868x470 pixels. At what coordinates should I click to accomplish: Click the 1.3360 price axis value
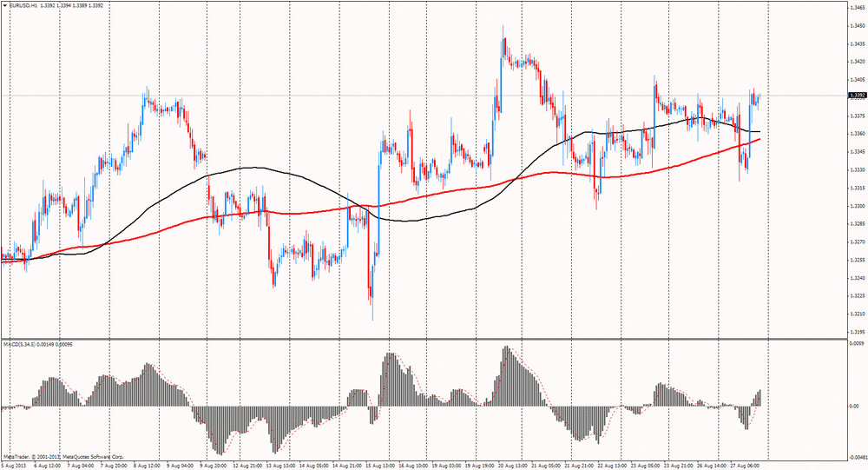pyautogui.click(x=858, y=134)
